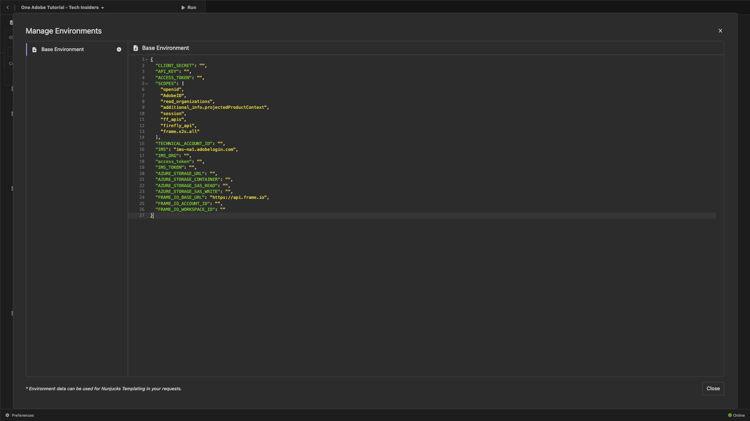The image size is (750, 421).
Task: Click the Manage Environments dialog title
Action: tap(64, 31)
